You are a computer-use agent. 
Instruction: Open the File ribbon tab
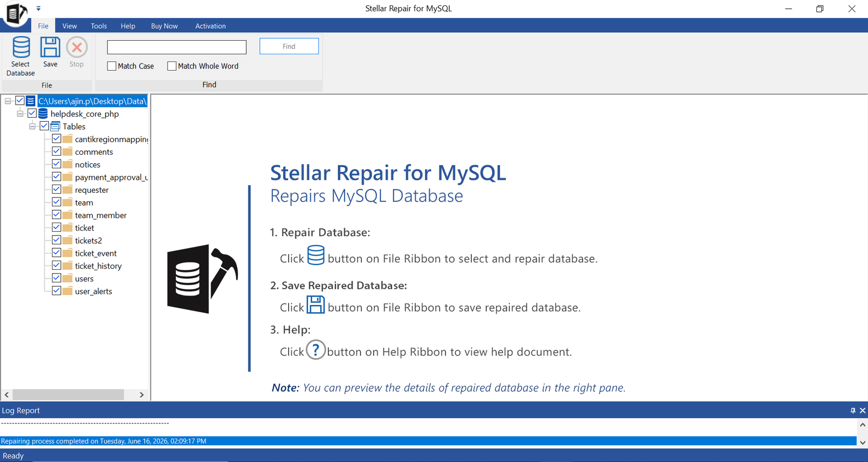click(x=43, y=26)
